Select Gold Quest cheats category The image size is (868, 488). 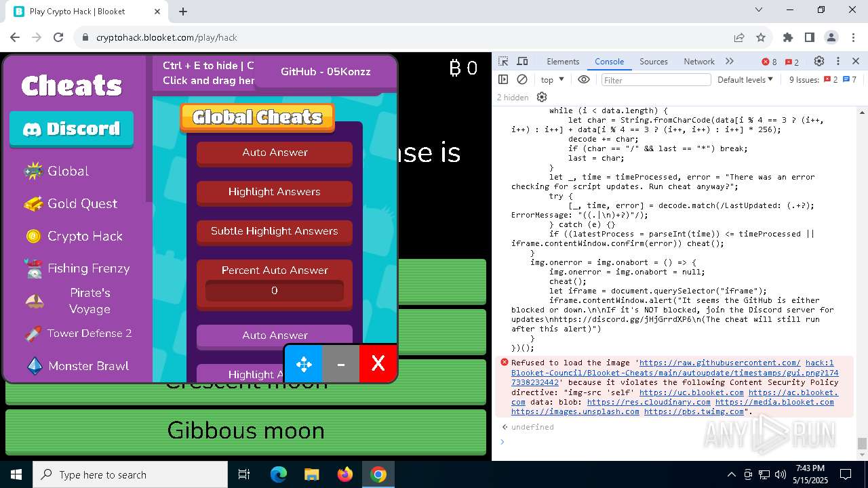pos(71,203)
